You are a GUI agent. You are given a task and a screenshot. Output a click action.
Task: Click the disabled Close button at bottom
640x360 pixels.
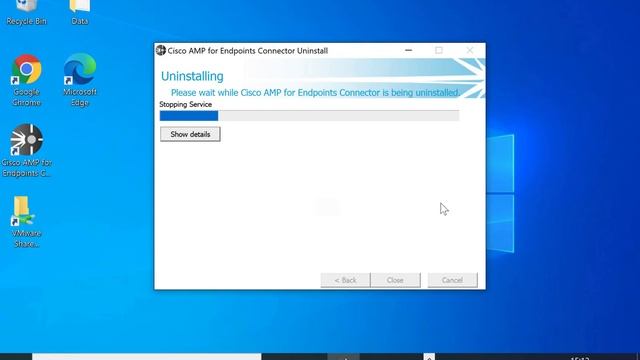[395, 280]
